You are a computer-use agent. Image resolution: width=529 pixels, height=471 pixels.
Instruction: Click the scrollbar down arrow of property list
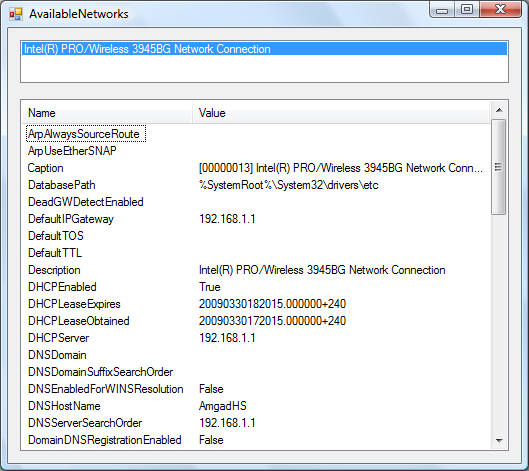pyautogui.click(x=499, y=440)
